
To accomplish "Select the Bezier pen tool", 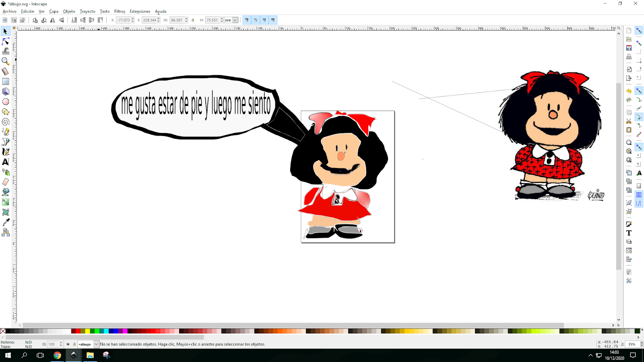I will pyautogui.click(x=6, y=142).
